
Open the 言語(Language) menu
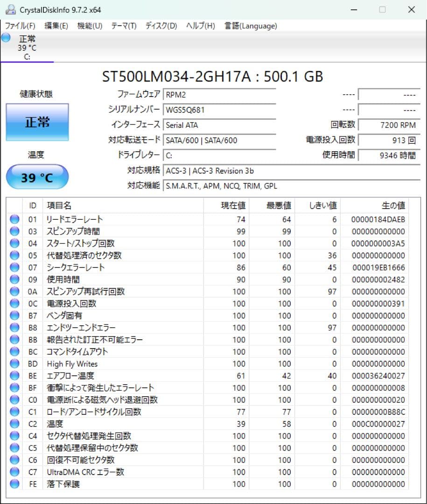point(250,26)
